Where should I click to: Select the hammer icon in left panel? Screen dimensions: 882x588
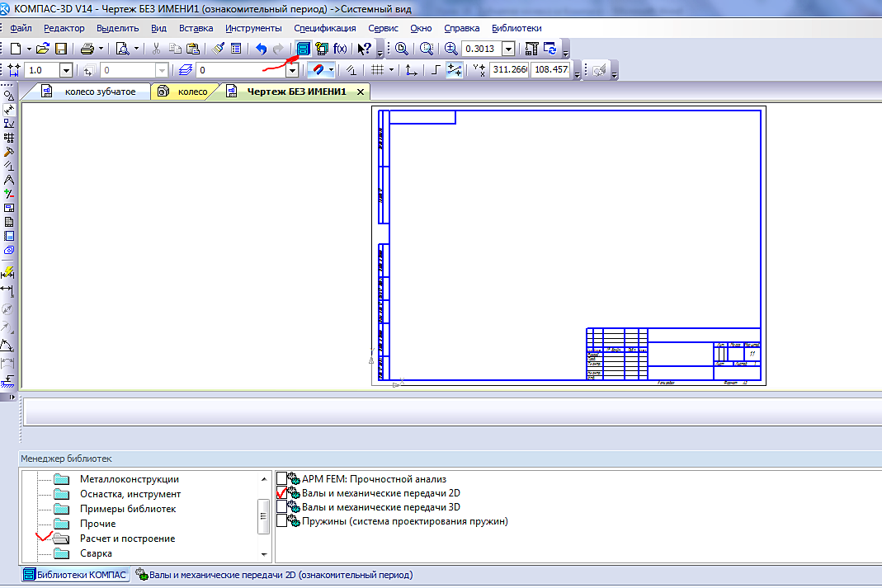click(x=9, y=152)
